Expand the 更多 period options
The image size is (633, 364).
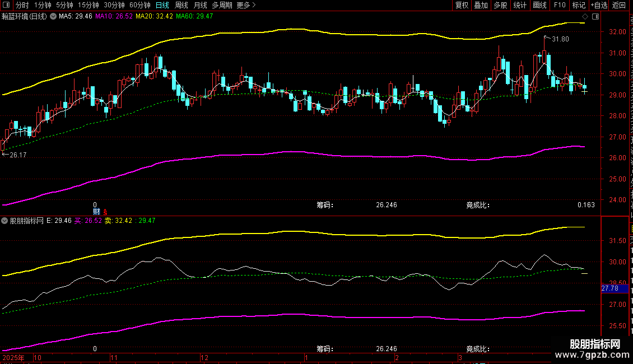(x=246, y=5)
